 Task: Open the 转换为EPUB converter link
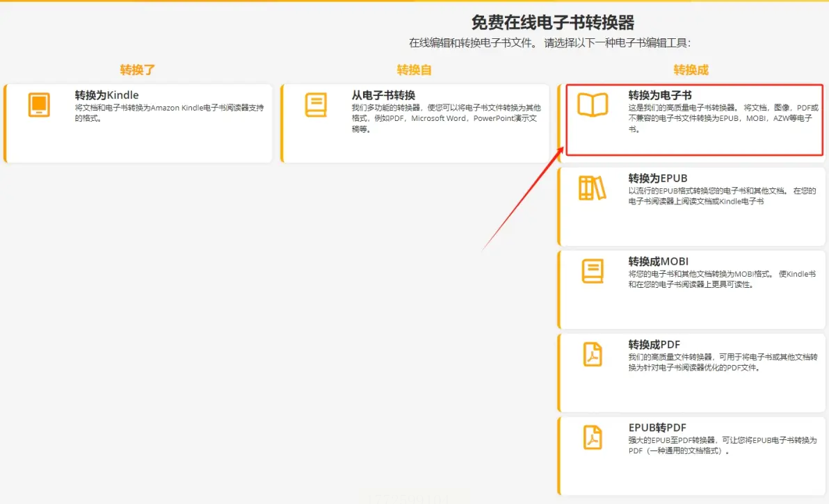point(658,178)
